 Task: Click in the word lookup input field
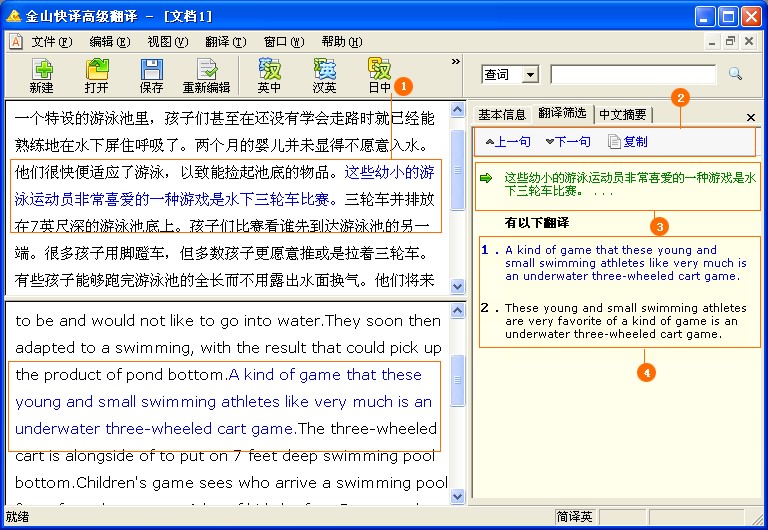click(633, 75)
